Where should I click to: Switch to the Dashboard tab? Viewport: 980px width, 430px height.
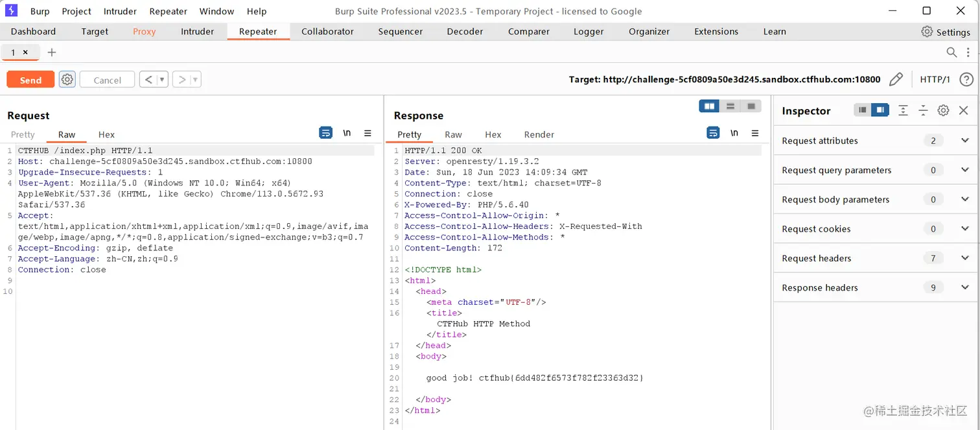[x=33, y=32]
